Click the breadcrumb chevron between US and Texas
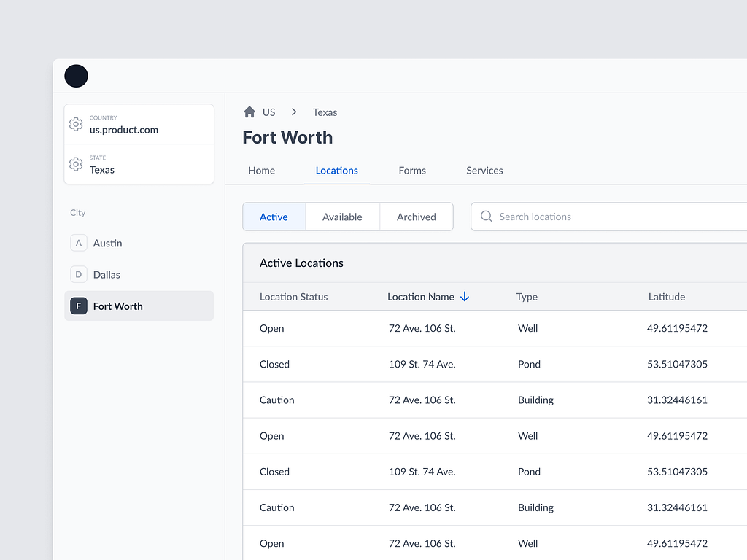Viewport: 747px width, 560px height. click(294, 112)
